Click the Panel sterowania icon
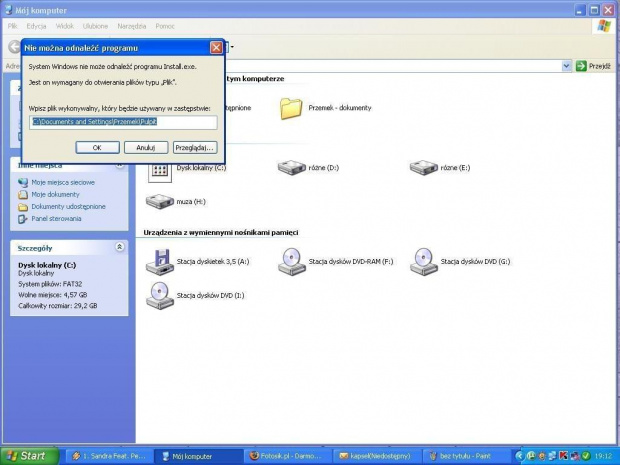The width and height of the screenshot is (620, 465). click(x=23, y=219)
